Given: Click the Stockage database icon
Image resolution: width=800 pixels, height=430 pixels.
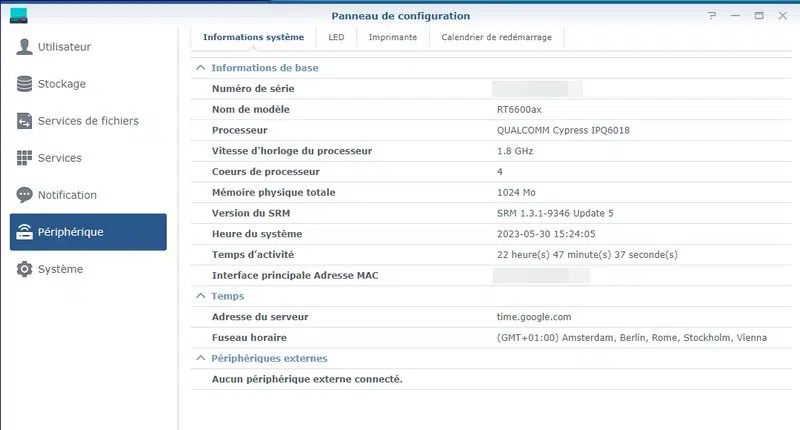Looking at the screenshot, I should (x=24, y=84).
